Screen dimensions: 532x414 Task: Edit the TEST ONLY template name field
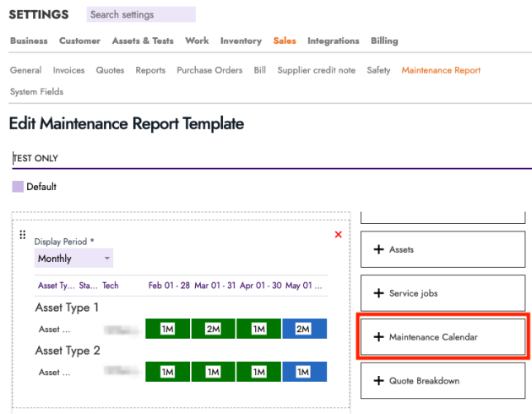coord(253,158)
